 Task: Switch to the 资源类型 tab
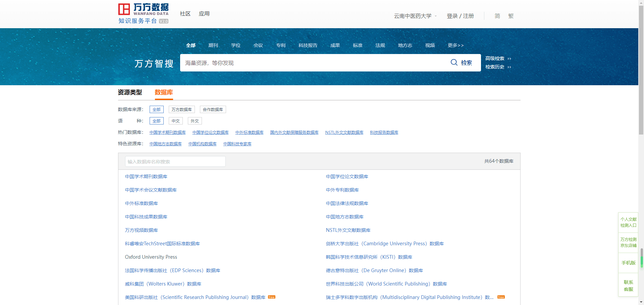[x=130, y=92]
